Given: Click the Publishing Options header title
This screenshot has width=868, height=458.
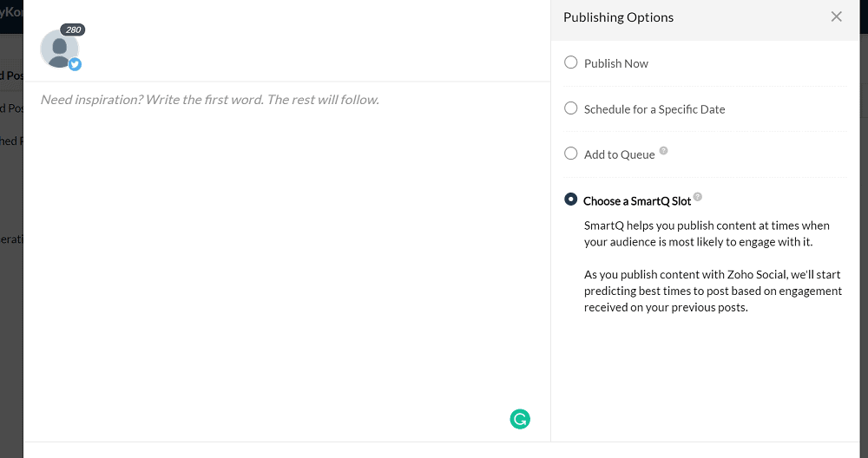Looking at the screenshot, I should click(x=618, y=17).
